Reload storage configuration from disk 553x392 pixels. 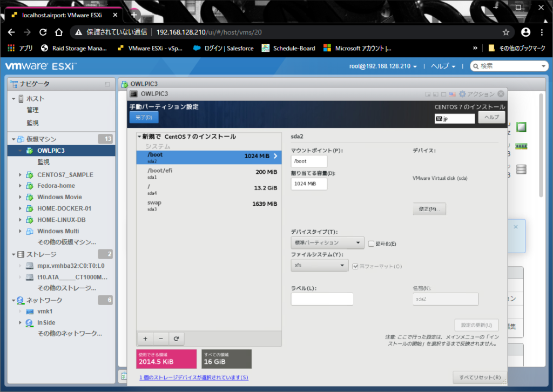177,339
